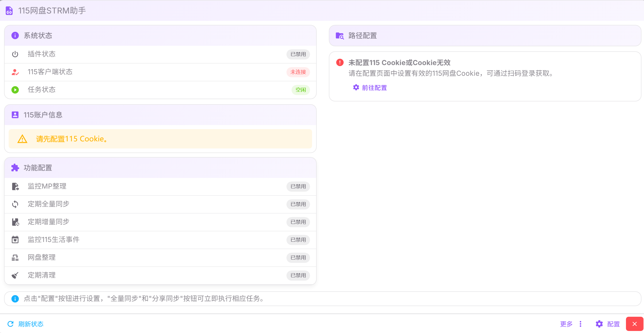The height and width of the screenshot is (333, 644).
Task: Open 配置 settings at bottom right
Action: pyautogui.click(x=608, y=324)
